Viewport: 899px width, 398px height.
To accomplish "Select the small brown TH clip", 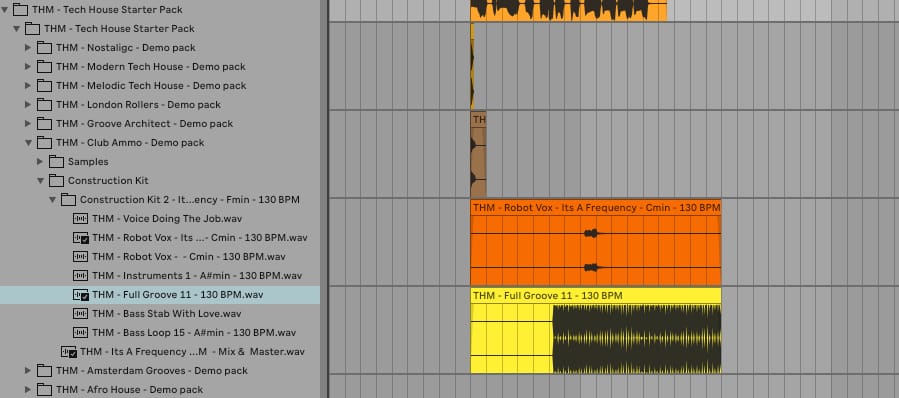I will 478,155.
